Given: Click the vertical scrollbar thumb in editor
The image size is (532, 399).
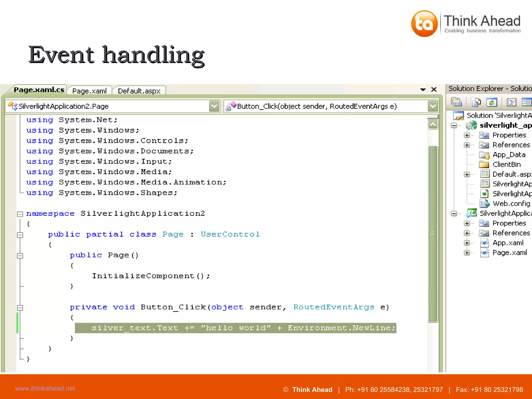Looking at the screenshot, I should tap(433, 234).
